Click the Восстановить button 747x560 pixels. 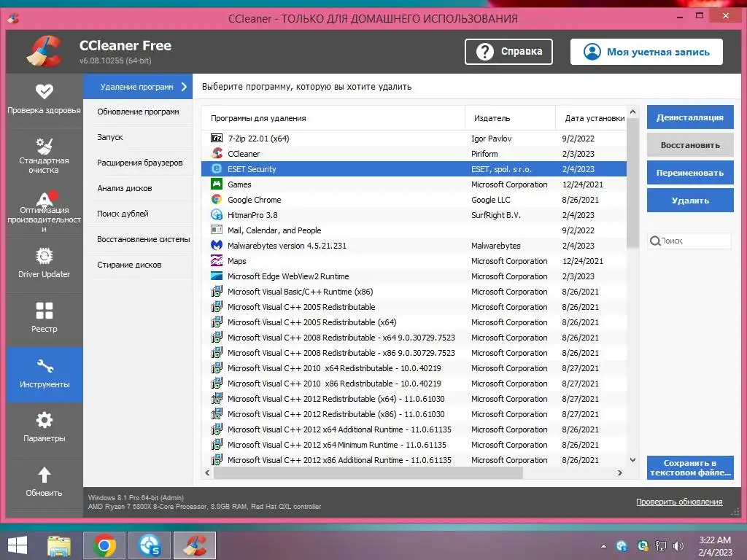pyautogui.click(x=690, y=145)
